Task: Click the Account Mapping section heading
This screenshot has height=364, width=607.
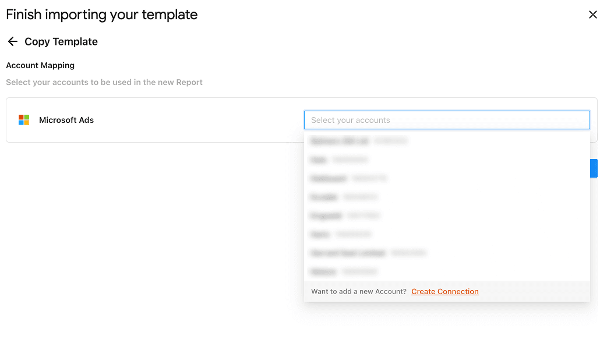Action: point(40,65)
